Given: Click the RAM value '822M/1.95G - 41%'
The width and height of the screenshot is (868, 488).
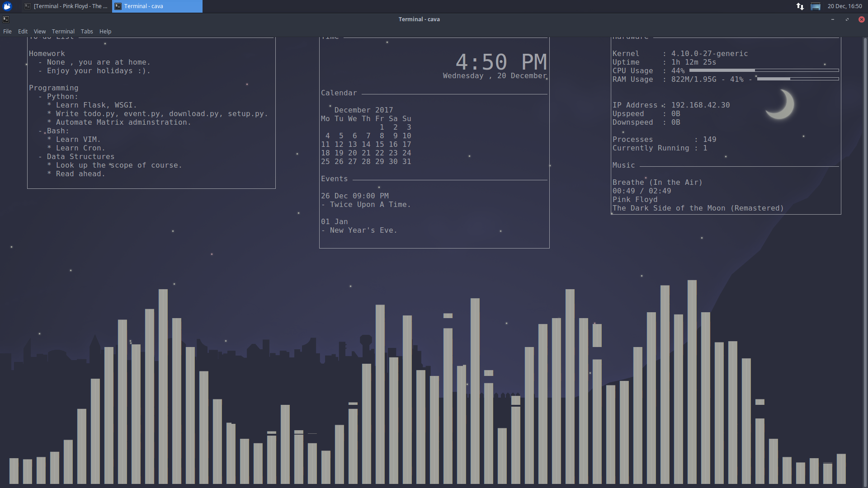Looking at the screenshot, I should point(707,79).
